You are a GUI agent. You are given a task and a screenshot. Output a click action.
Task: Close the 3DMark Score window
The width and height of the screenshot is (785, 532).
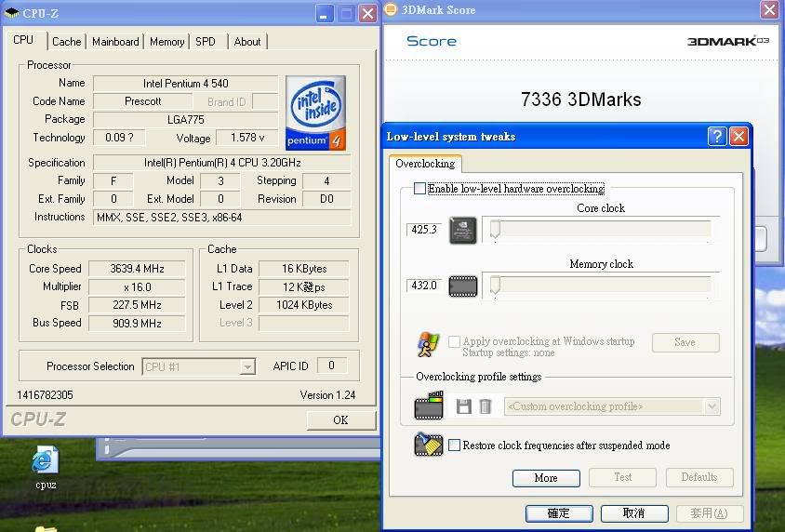tap(769, 9)
